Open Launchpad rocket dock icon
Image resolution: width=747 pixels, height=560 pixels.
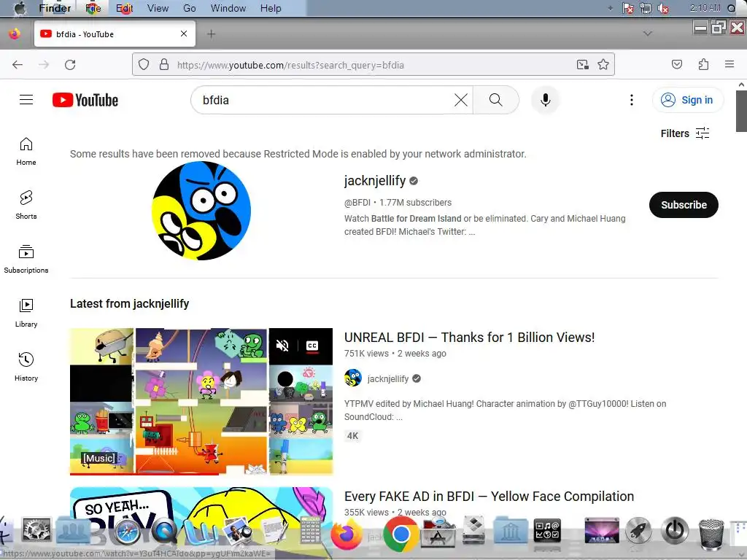point(638,531)
